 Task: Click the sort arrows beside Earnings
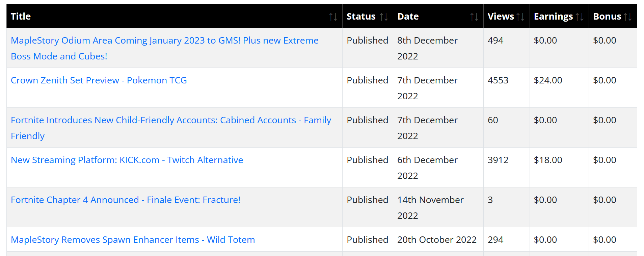pos(580,17)
